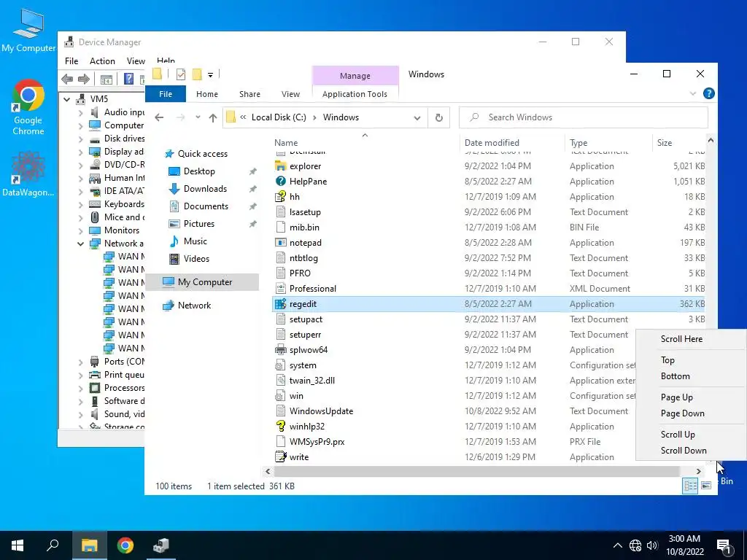The image size is (747, 560).
Task: Open Customize Quick Access Toolbar dropdown
Action: 210,75
